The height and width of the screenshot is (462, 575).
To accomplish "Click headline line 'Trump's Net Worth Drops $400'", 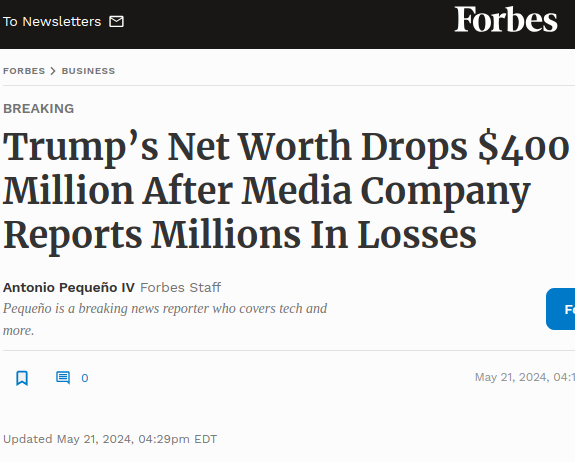I will [286, 147].
